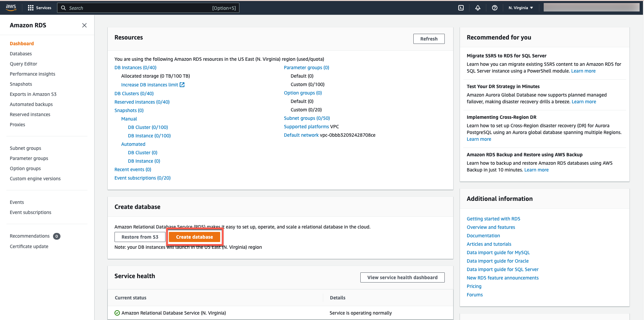Open Custom engine versions in the sidebar
Screen dimensions: 644x320
click(x=35, y=179)
